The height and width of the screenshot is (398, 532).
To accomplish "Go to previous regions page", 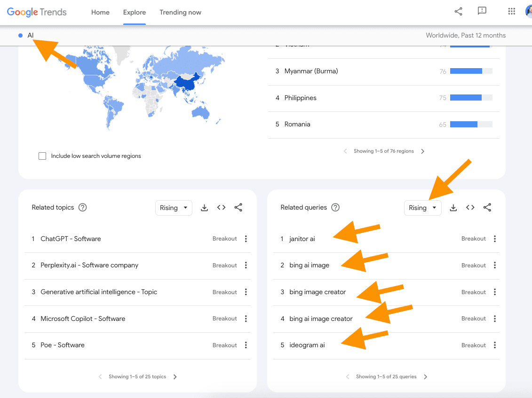I will tap(345, 151).
